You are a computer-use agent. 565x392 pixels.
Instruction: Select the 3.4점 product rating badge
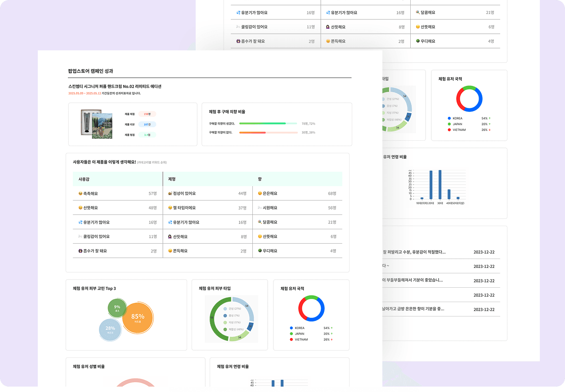[x=147, y=134]
